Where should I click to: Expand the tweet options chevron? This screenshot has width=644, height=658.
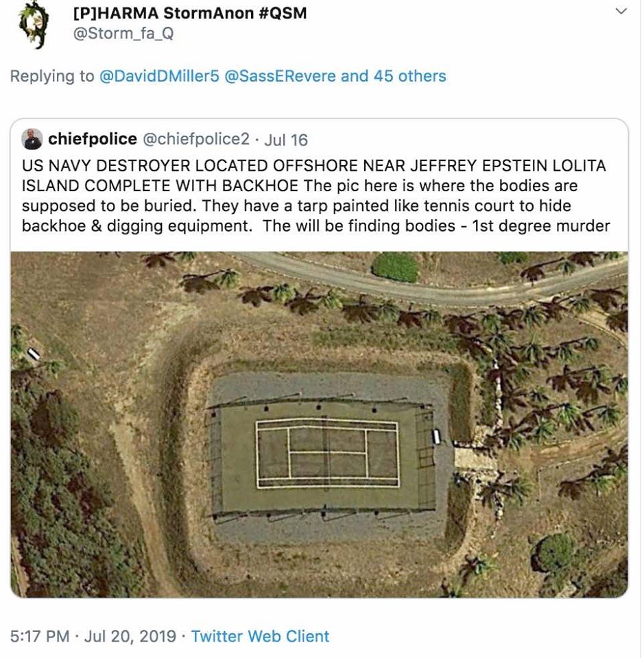click(621, 12)
